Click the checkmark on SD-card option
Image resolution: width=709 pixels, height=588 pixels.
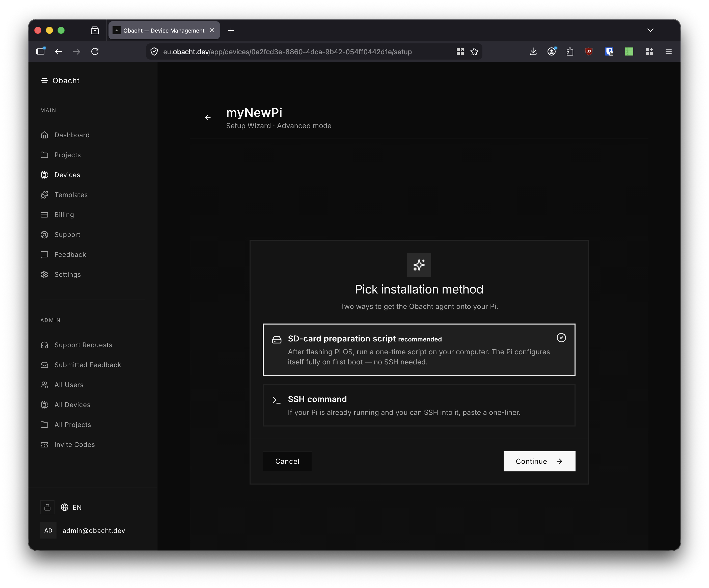pos(561,337)
